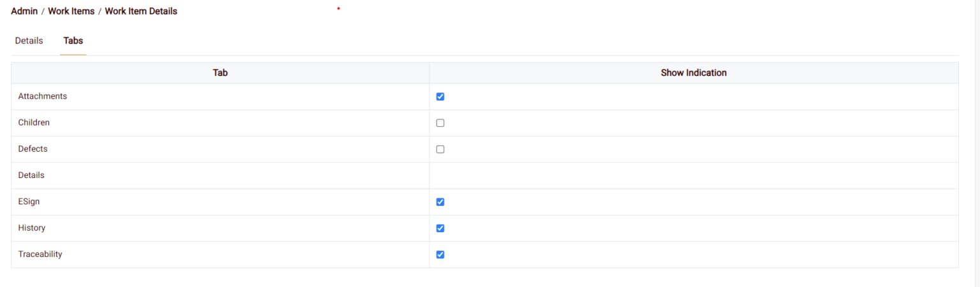Select the ESign row label
980x287 pixels.
tap(29, 202)
